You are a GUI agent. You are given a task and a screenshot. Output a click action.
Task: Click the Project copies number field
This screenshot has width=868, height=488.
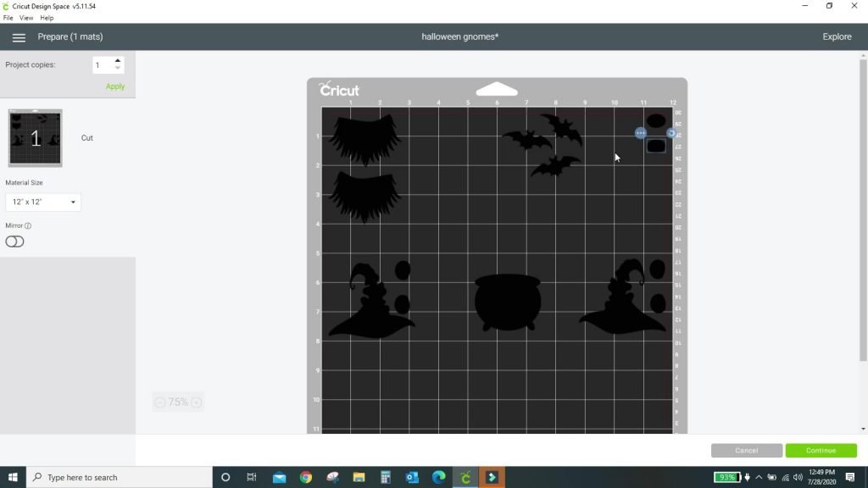[103, 65]
